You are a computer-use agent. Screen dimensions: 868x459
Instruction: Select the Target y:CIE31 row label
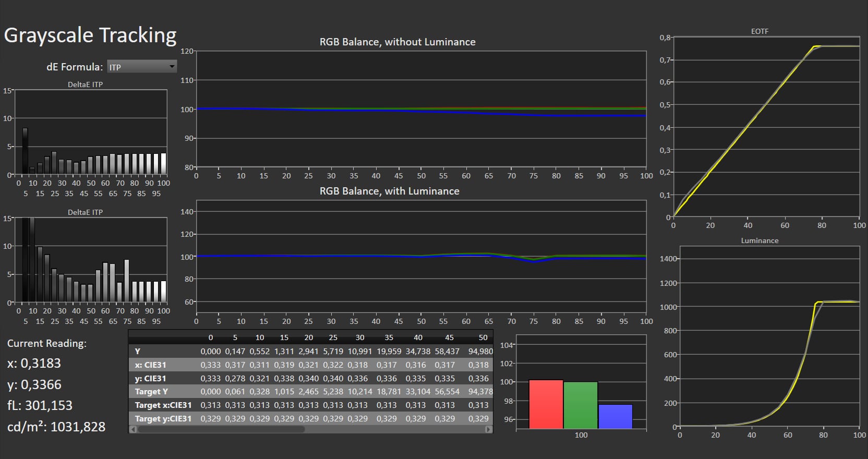tap(163, 419)
